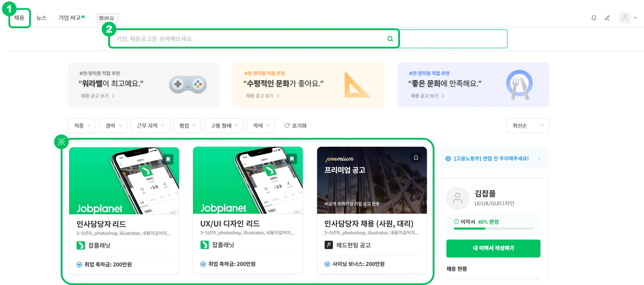Viewport: 644px width, 285px height.
Task: Click the search magnifier icon
Action: tap(390, 39)
